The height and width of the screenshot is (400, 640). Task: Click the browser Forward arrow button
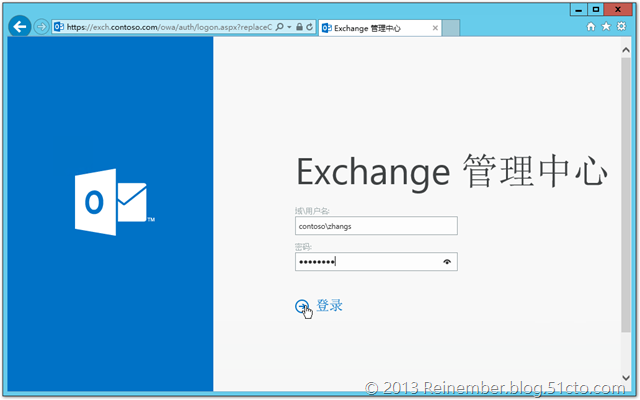[41, 27]
